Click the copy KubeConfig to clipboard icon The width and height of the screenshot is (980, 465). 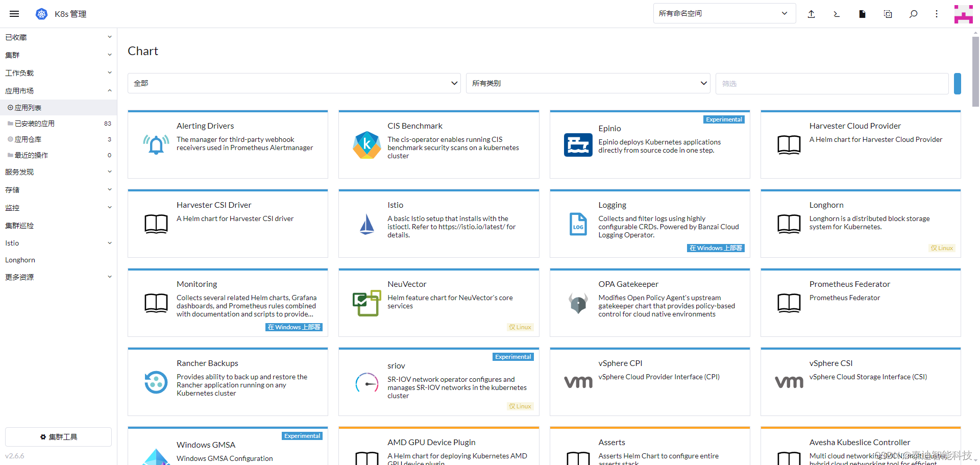click(888, 14)
